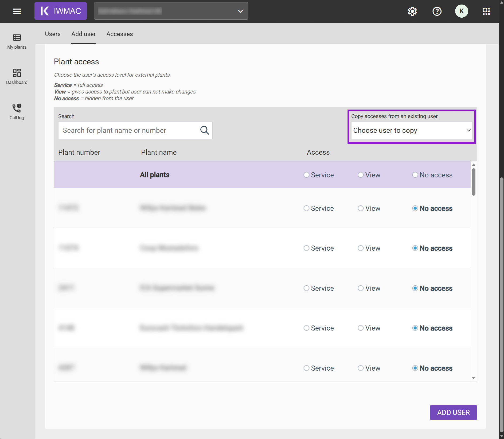Open the hamburger navigation menu
The height and width of the screenshot is (439, 504).
pos(17,11)
